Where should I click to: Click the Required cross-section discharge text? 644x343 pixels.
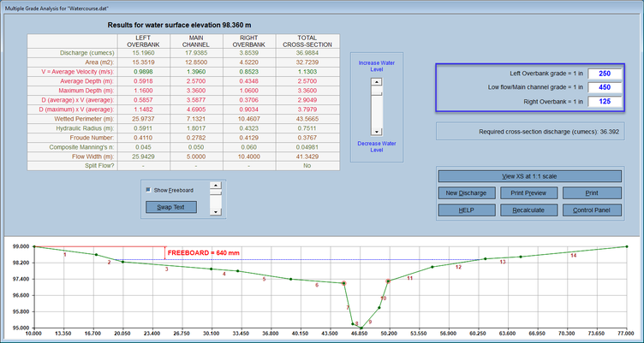click(549, 132)
